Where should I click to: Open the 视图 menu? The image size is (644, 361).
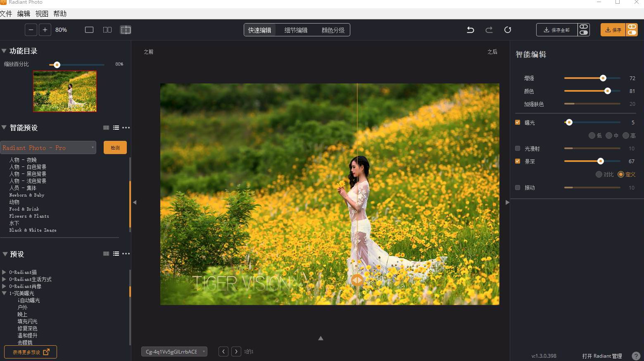pyautogui.click(x=42, y=14)
